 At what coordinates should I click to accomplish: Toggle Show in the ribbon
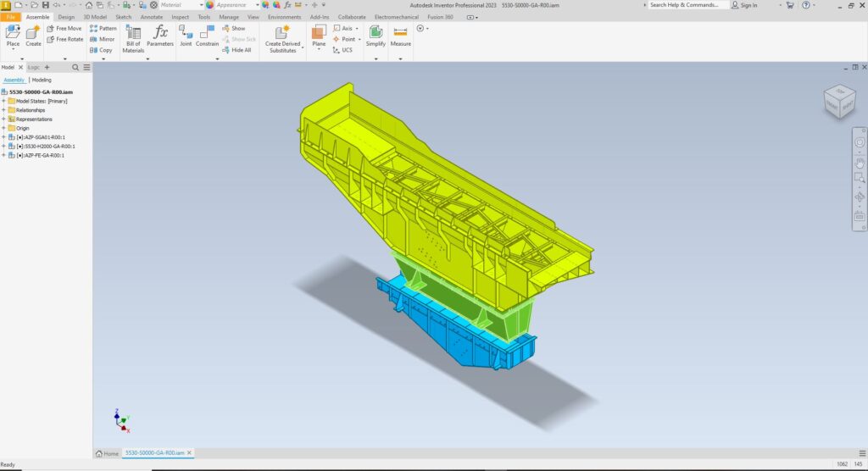(234, 28)
